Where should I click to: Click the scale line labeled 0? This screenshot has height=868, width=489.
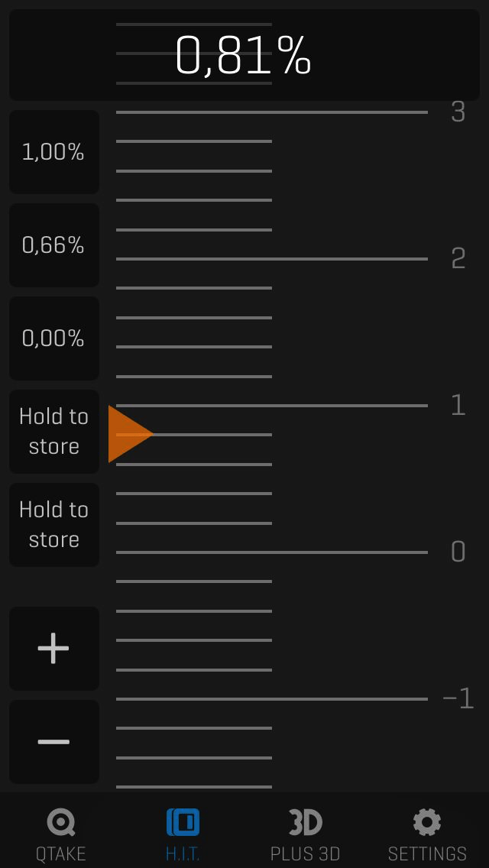click(272, 552)
